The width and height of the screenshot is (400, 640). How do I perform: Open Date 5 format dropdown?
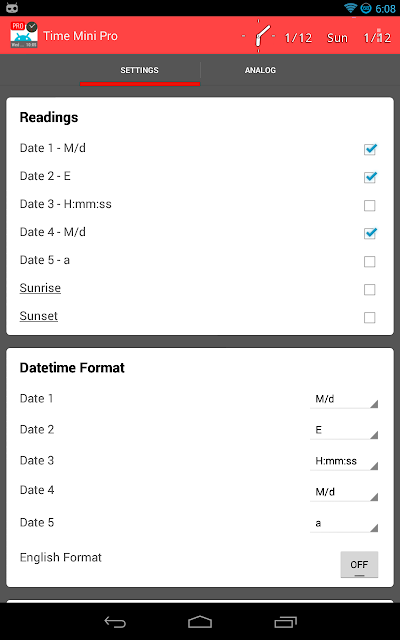344,523
